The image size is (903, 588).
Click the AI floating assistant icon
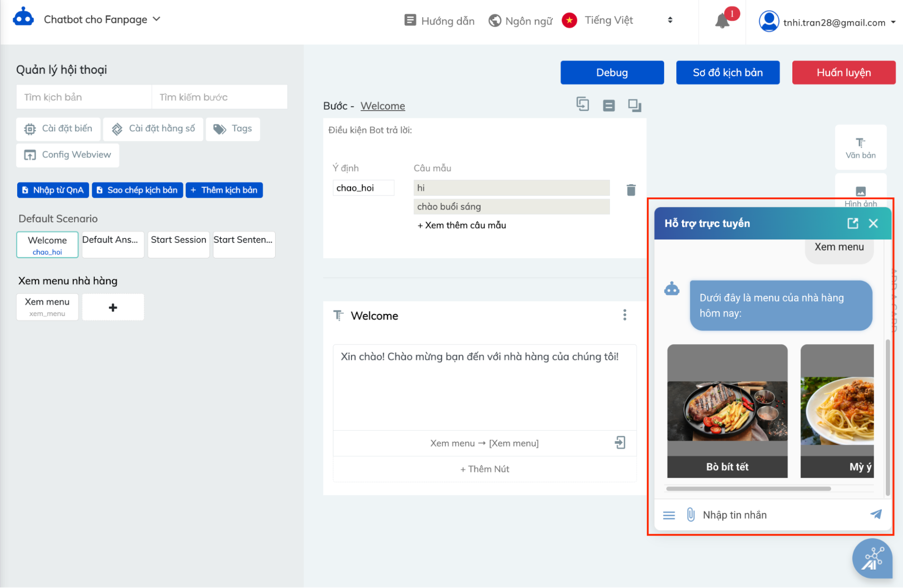click(872, 559)
